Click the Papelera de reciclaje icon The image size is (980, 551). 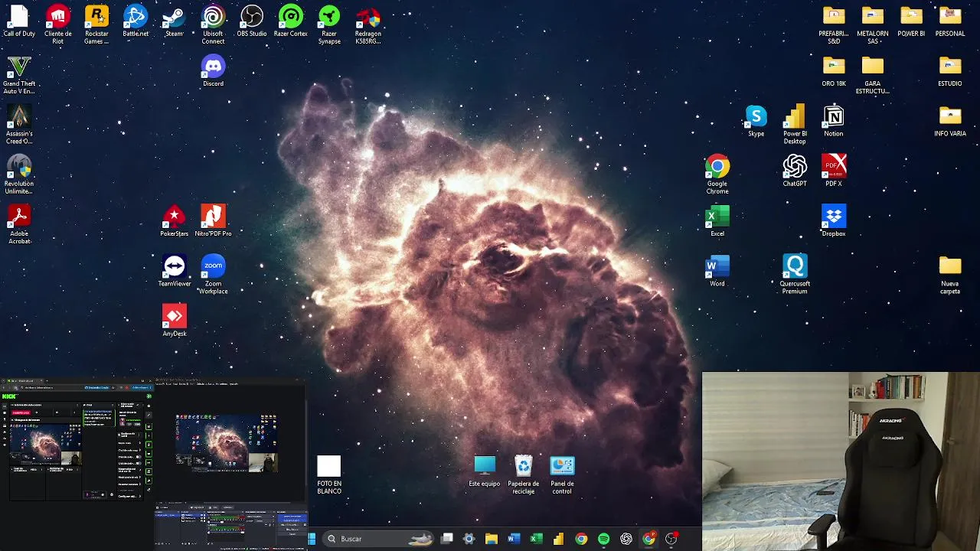pos(524,474)
